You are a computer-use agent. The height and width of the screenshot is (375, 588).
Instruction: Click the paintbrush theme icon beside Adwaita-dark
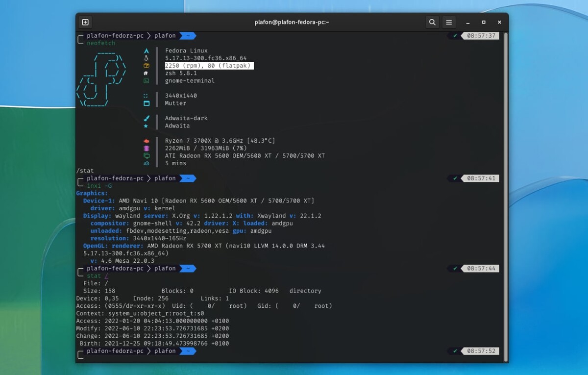point(146,118)
